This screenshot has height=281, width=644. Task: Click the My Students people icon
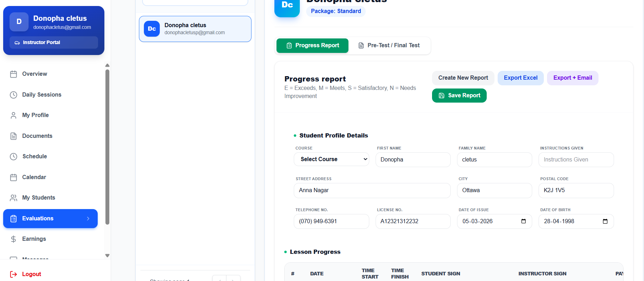(13, 198)
